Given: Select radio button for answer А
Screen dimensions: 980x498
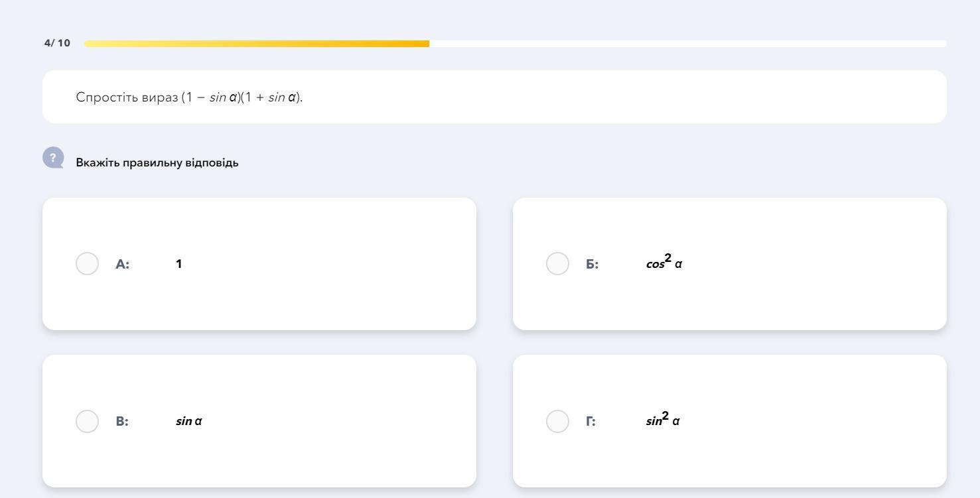Looking at the screenshot, I should pos(87,263).
